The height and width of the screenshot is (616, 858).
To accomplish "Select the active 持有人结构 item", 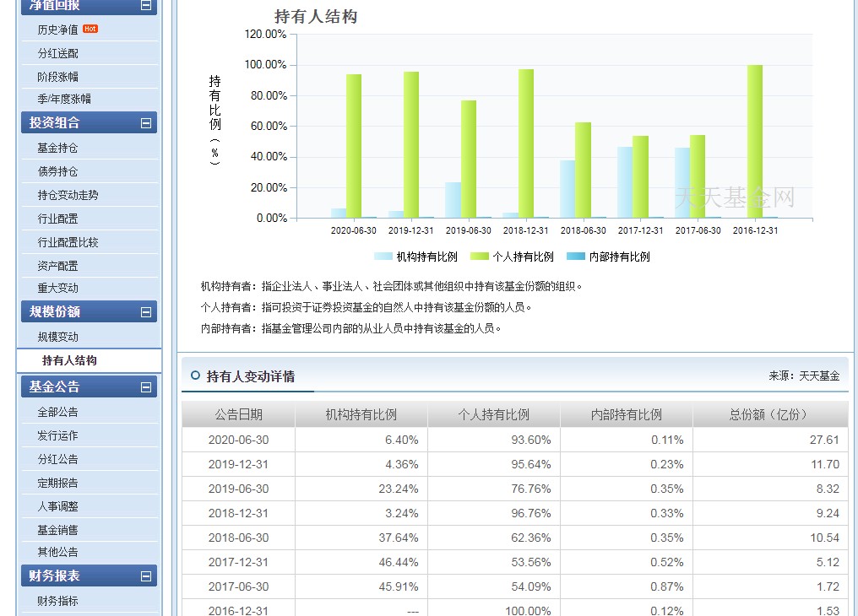I will 69,360.
